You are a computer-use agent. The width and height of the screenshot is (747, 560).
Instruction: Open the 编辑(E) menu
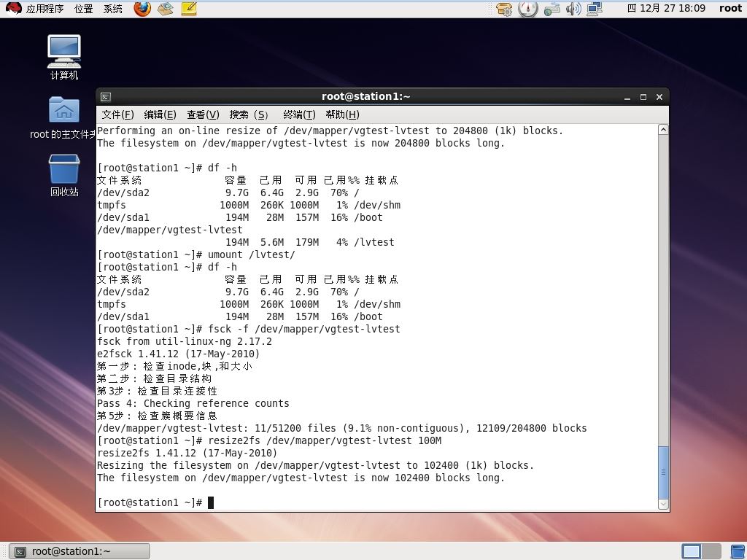(x=160, y=114)
